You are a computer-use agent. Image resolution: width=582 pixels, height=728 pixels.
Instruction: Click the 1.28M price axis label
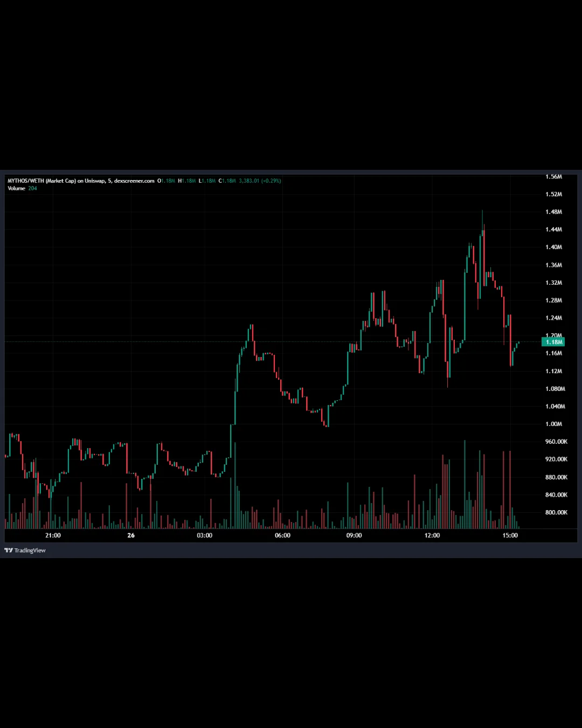[553, 300]
